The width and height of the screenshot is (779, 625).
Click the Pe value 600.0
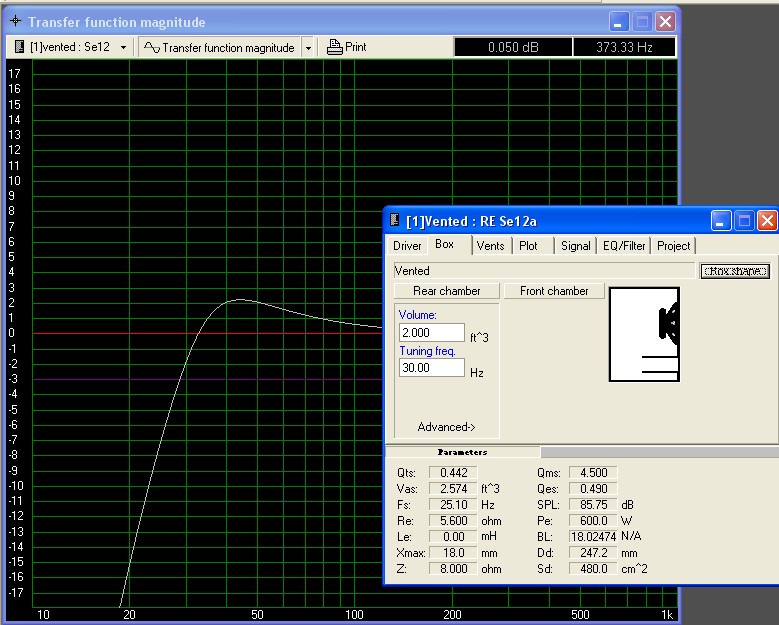pyautogui.click(x=594, y=521)
